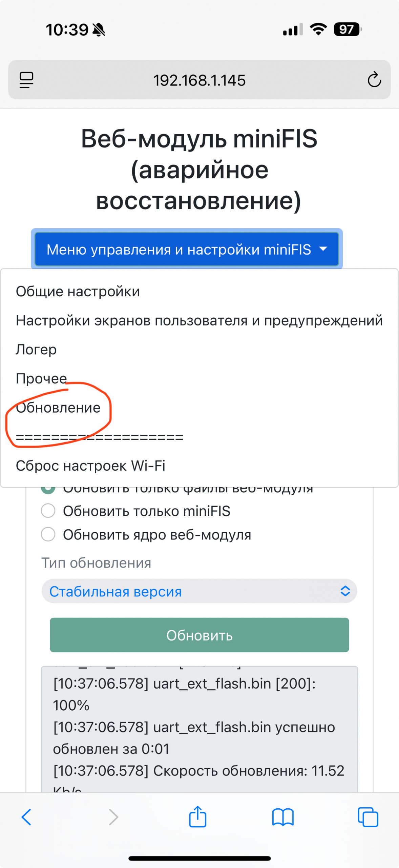Screen dimensions: 399x868
Task: Select the partially hidden web-module files radio button
Action: coord(48,490)
